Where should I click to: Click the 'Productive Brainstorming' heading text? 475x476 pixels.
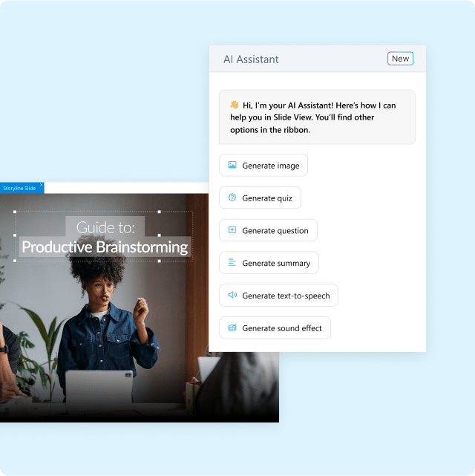point(105,247)
